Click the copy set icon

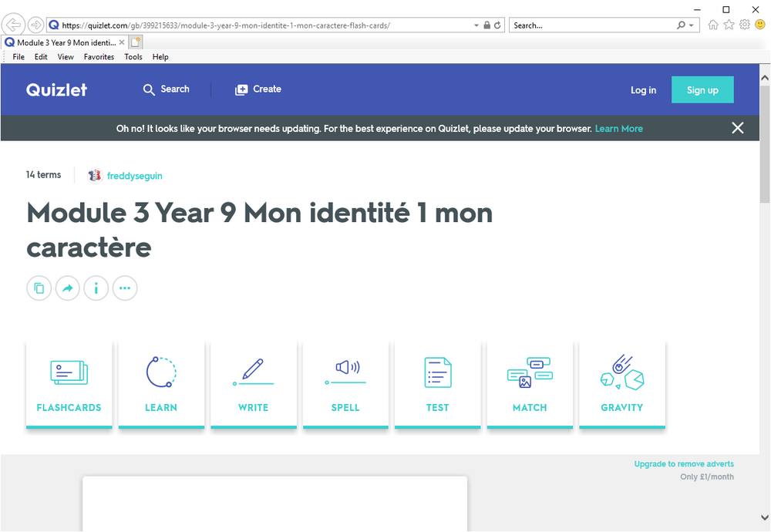click(39, 288)
